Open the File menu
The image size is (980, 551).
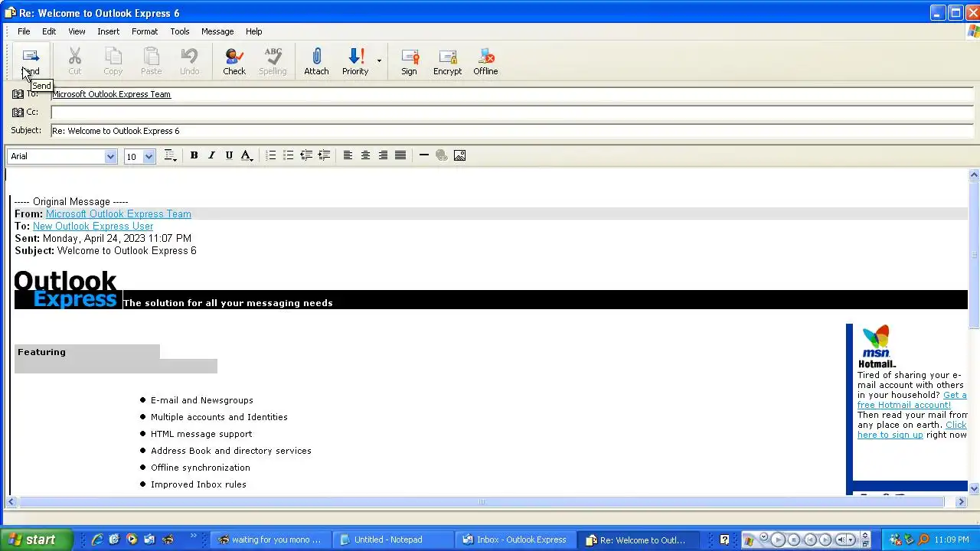point(24,31)
